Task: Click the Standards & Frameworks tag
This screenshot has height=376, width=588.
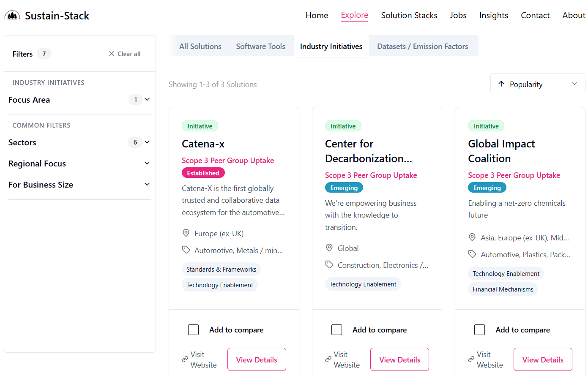Action: pos(221,269)
